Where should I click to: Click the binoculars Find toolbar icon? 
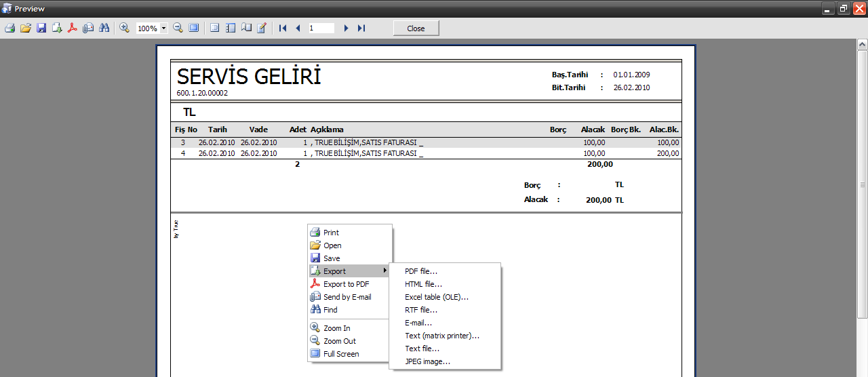[104, 28]
